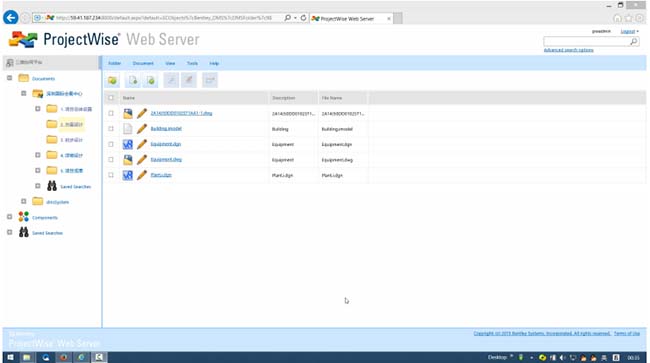Open the Windows Start button

(10, 357)
